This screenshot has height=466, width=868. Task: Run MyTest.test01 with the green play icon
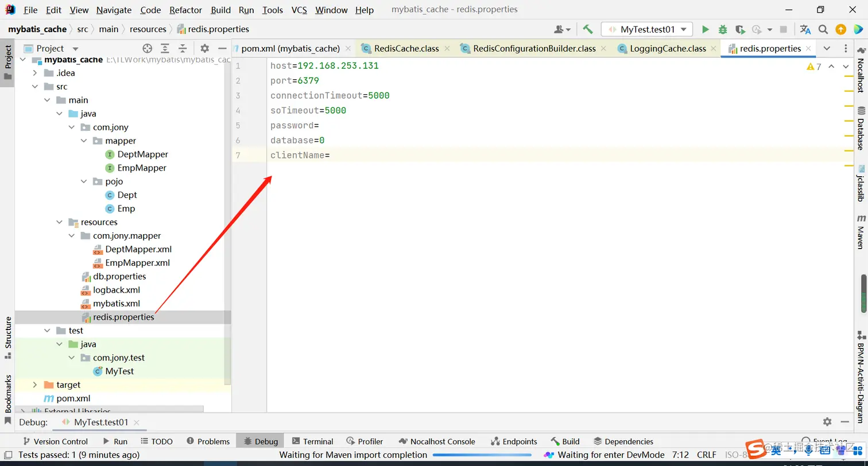(706, 29)
